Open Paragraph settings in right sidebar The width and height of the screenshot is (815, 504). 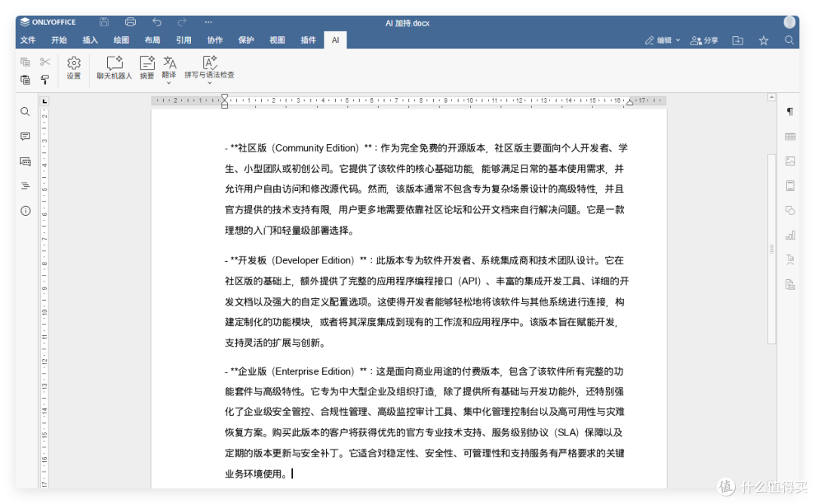[x=790, y=112]
